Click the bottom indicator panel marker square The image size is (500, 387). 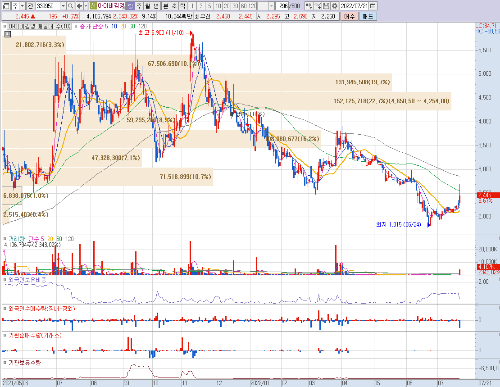[x=5, y=362]
